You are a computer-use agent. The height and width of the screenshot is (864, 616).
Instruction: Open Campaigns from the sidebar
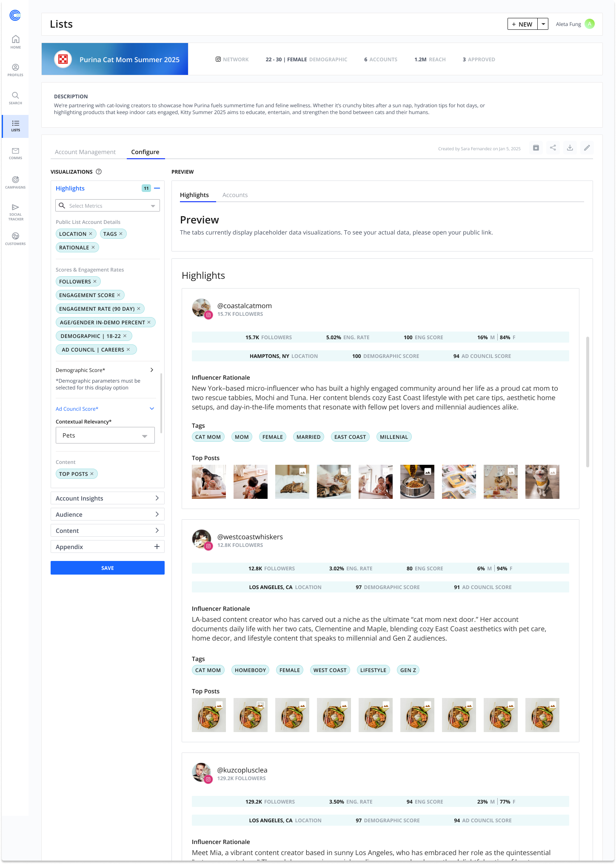tap(15, 182)
